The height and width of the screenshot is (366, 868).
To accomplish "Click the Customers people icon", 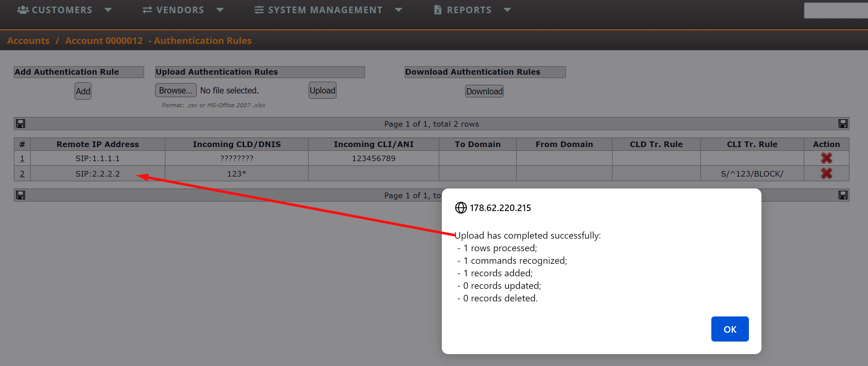I will click(23, 10).
